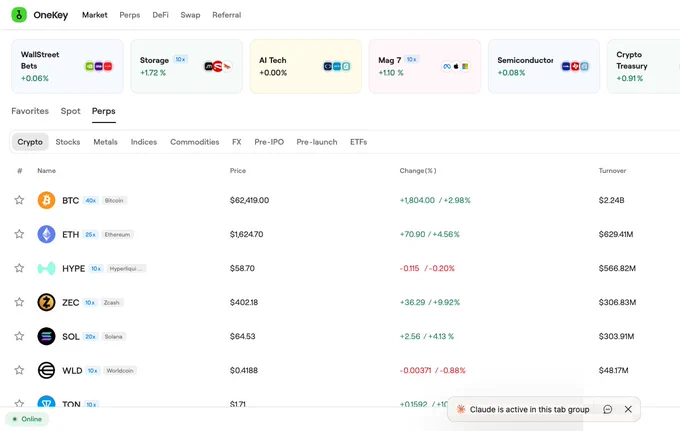680x431 pixels.
Task: Sort by the Change(%) column header
Action: coord(418,171)
